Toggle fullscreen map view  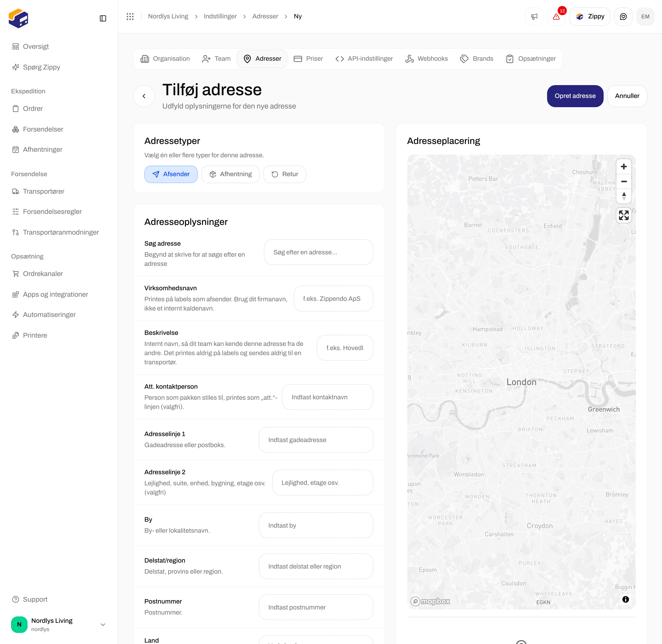pos(624,216)
